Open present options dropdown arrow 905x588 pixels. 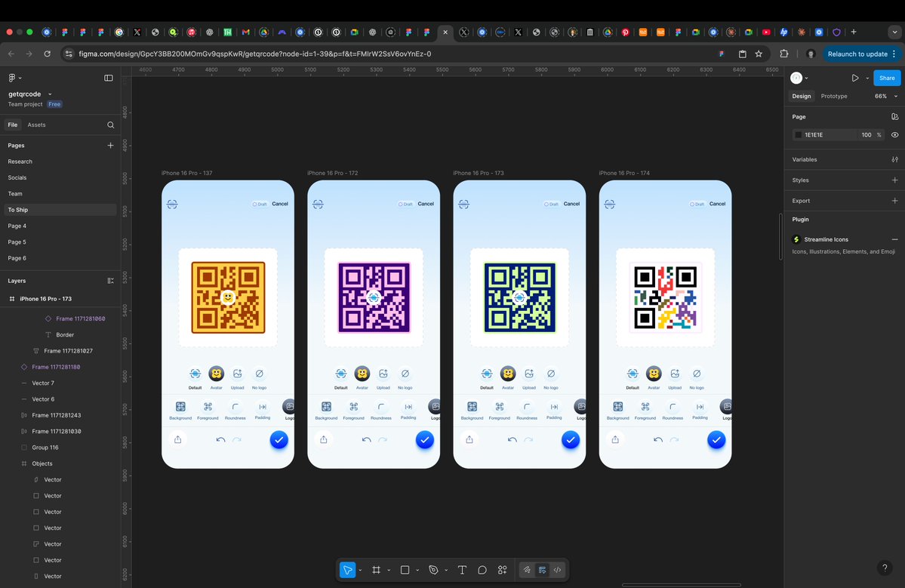867,79
